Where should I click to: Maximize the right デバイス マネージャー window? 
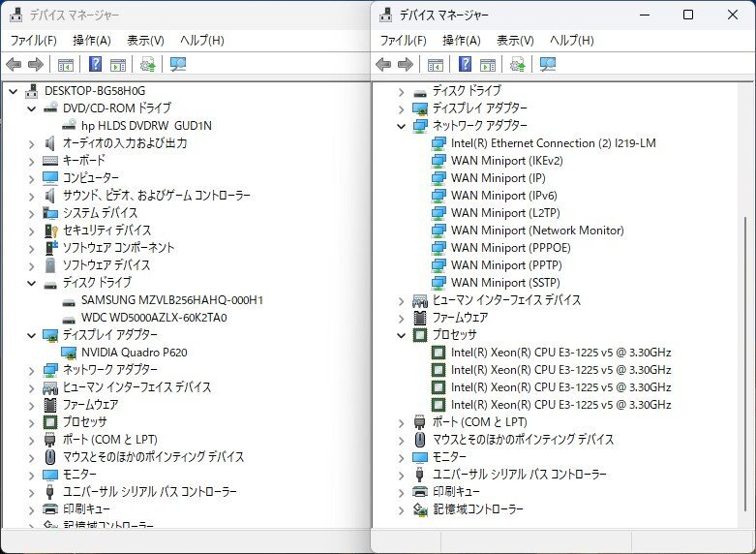tap(688, 15)
